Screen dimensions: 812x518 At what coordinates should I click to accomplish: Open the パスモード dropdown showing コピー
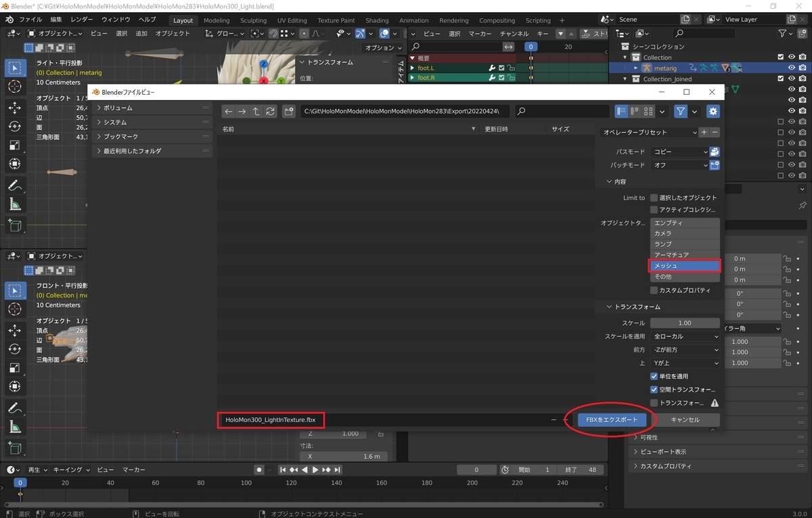point(679,152)
